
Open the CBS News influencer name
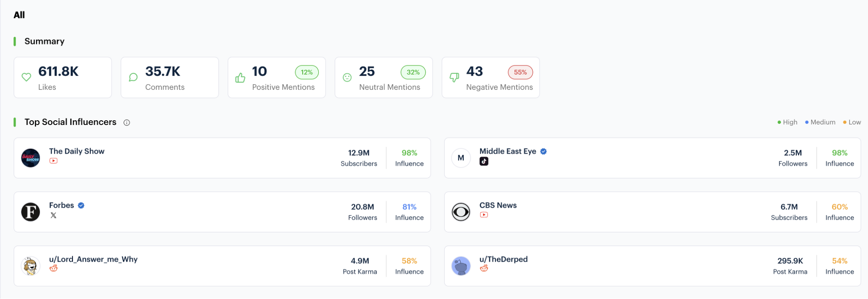pos(498,205)
